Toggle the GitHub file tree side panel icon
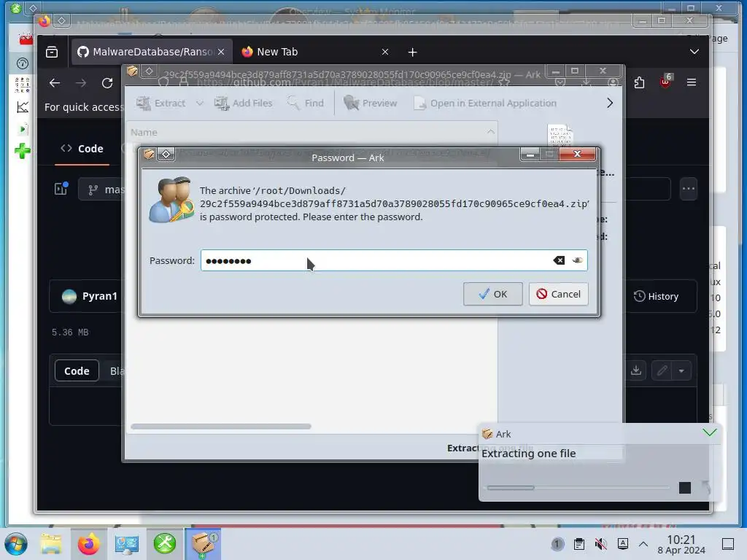The width and height of the screenshot is (747, 560). [x=61, y=189]
